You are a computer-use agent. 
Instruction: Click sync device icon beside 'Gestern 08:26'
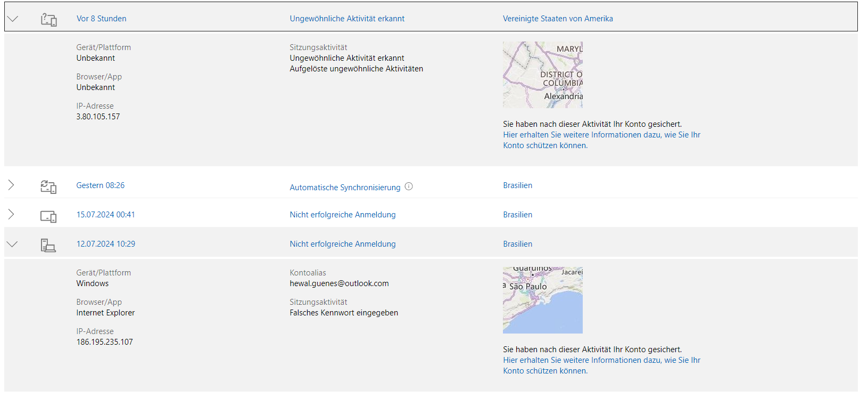pos(48,186)
